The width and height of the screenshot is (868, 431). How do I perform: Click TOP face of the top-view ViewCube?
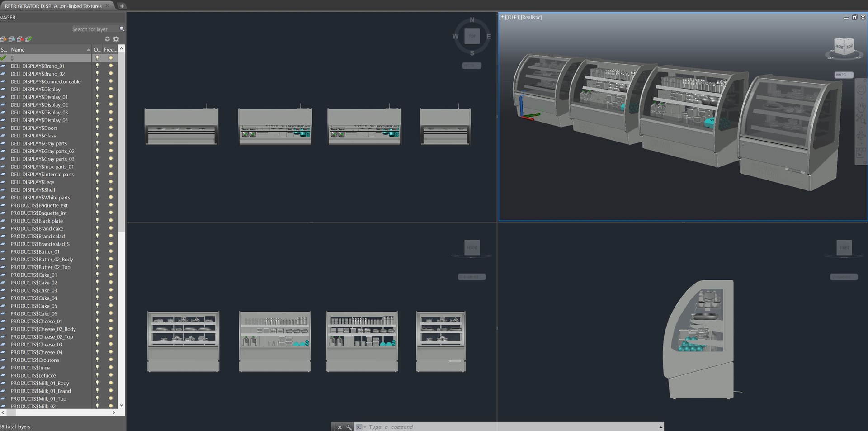(472, 36)
